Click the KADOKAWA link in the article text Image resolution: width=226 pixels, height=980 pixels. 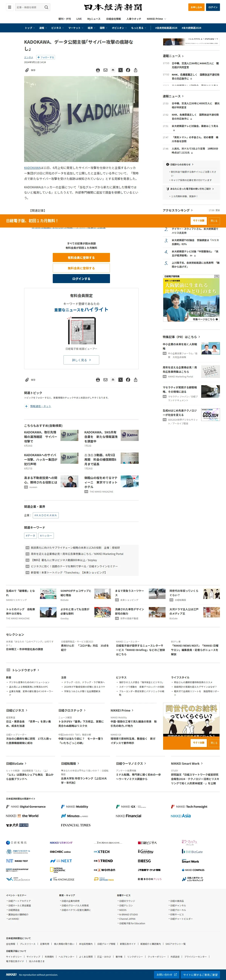pyautogui.click(x=32, y=168)
